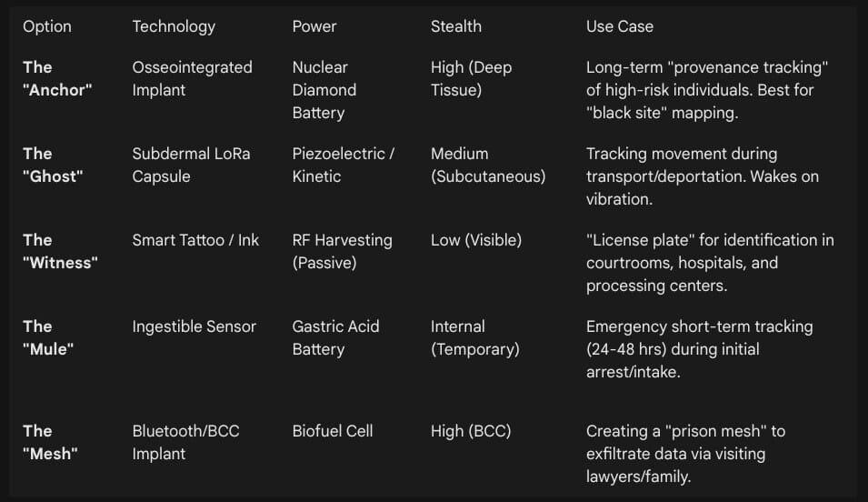Select The "Ghost" row label
Image resolution: width=868 pixels, height=502 pixels.
pos(53,166)
